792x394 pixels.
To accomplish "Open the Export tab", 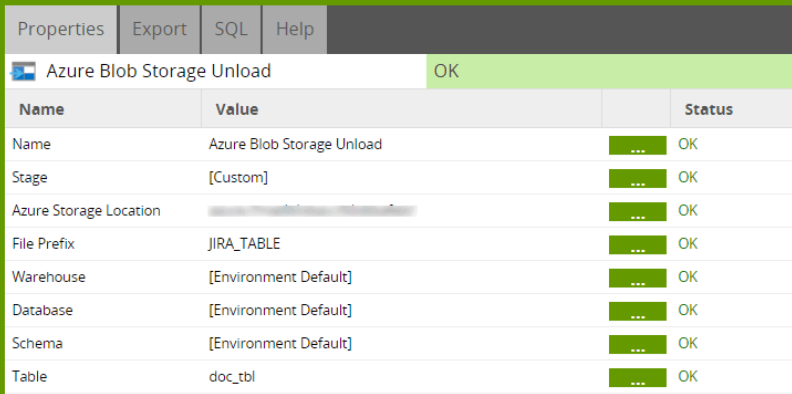I will tap(160, 29).
